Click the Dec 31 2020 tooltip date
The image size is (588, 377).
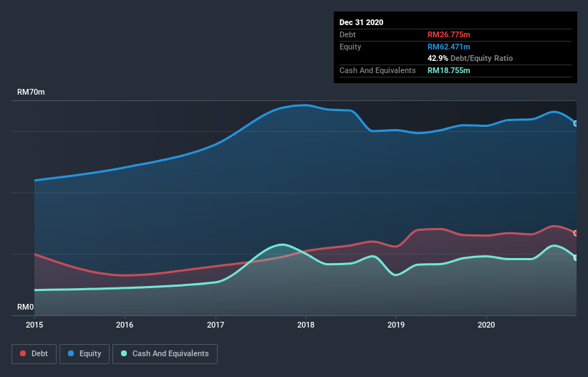pyautogui.click(x=361, y=22)
